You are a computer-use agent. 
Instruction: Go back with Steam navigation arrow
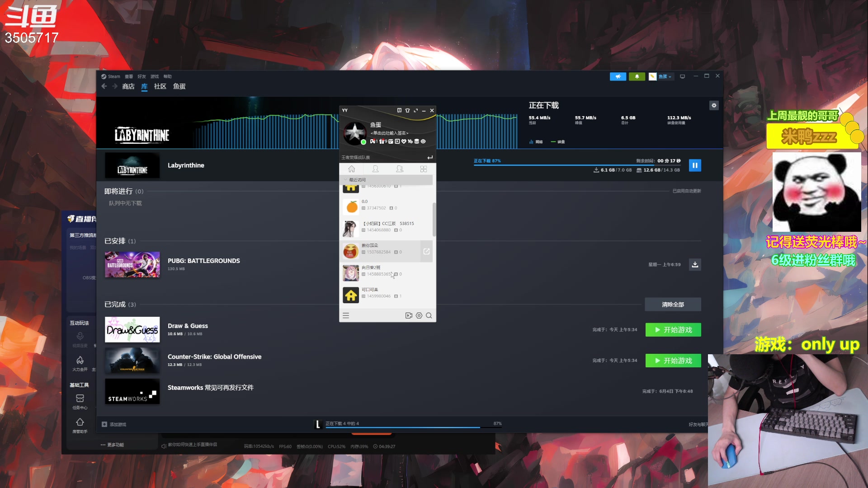pyautogui.click(x=104, y=86)
